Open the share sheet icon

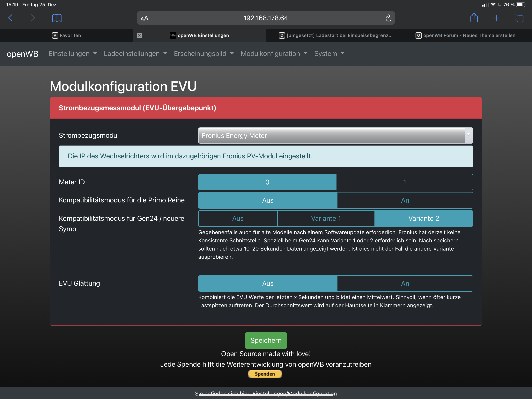coord(474,18)
